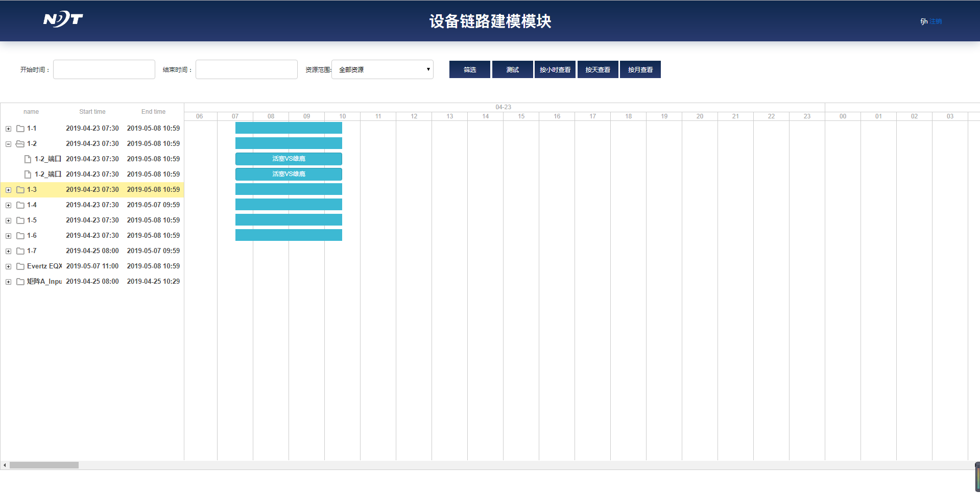Click the folder icon for row 1-7
Image resolution: width=980 pixels, height=495 pixels.
[x=20, y=251]
